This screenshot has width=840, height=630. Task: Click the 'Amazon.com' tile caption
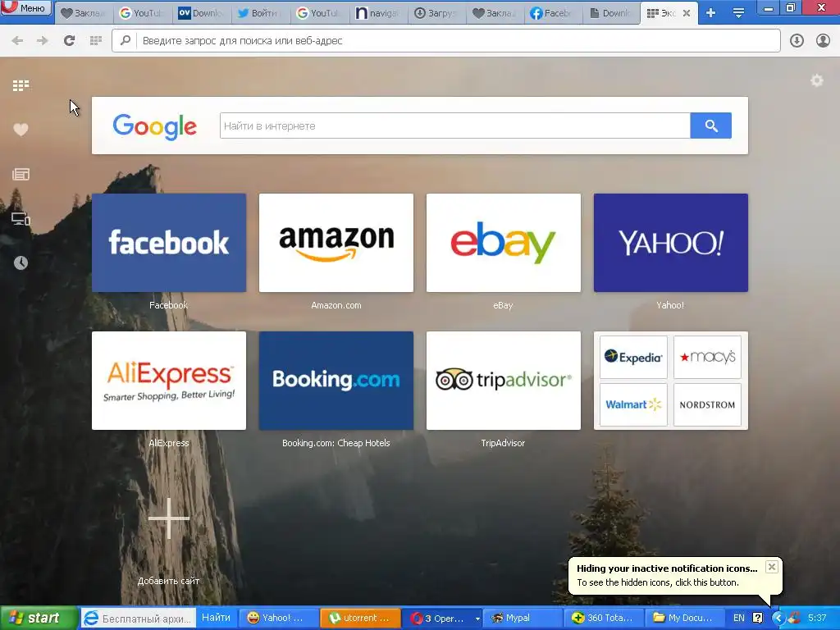point(336,305)
